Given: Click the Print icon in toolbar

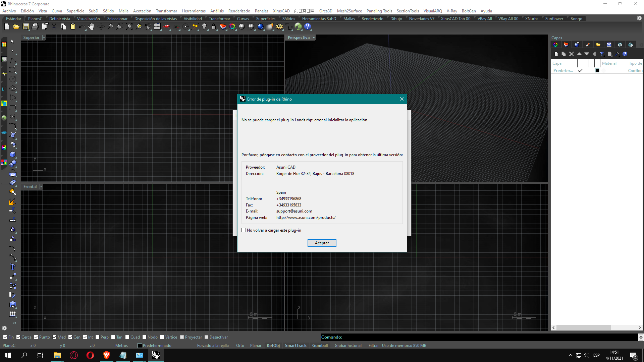Looking at the screenshot, I should [x=35, y=26].
